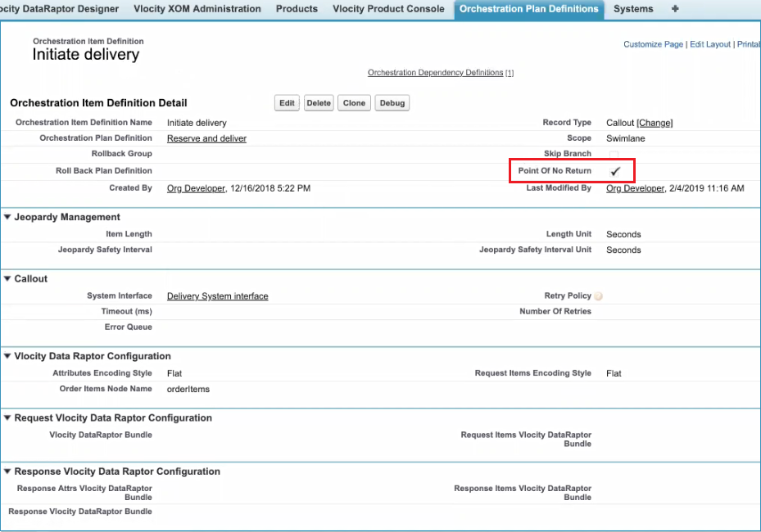Click the Debug button
Viewport: 761px width, 532px height.
(x=392, y=103)
